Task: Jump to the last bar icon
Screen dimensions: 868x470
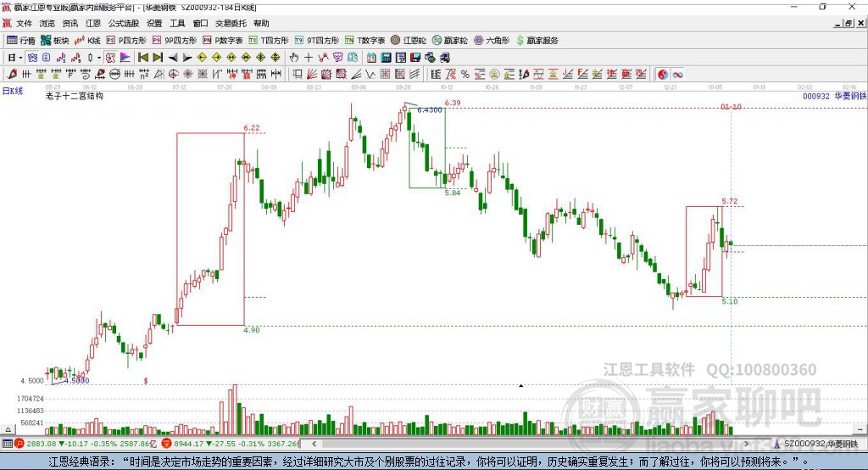Action: point(158,58)
